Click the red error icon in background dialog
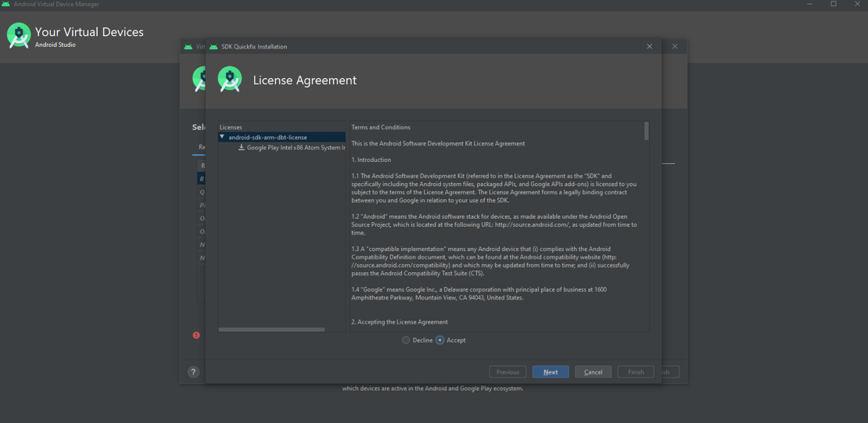868x423 pixels. click(x=196, y=335)
